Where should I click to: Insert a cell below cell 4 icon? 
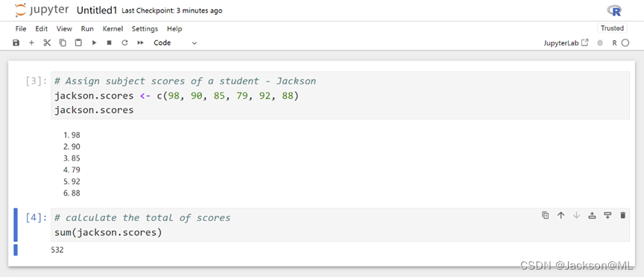click(x=607, y=215)
